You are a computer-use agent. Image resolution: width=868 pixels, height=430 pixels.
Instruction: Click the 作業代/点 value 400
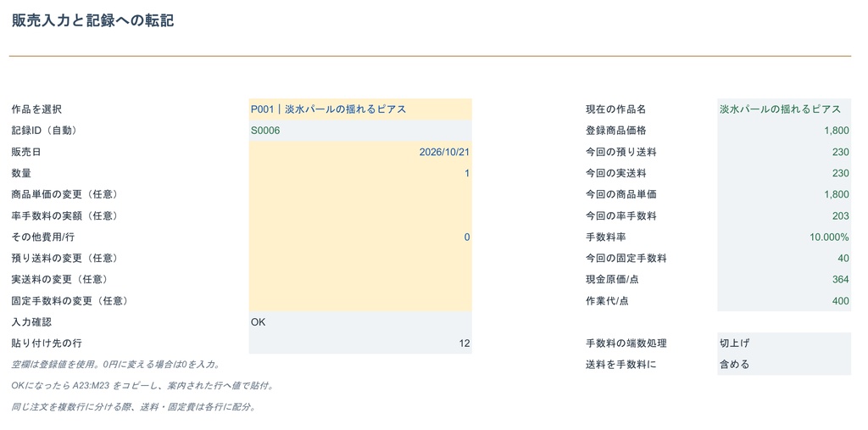[x=784, y=301]
